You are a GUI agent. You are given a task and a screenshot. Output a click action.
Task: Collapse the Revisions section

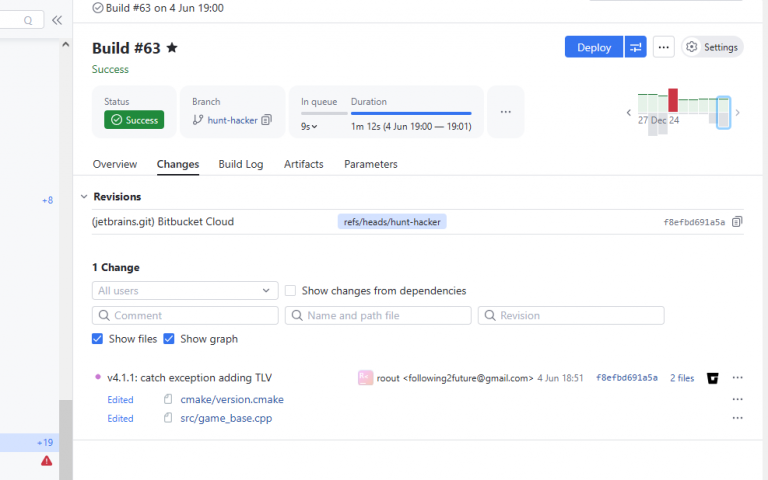point(84,196)
